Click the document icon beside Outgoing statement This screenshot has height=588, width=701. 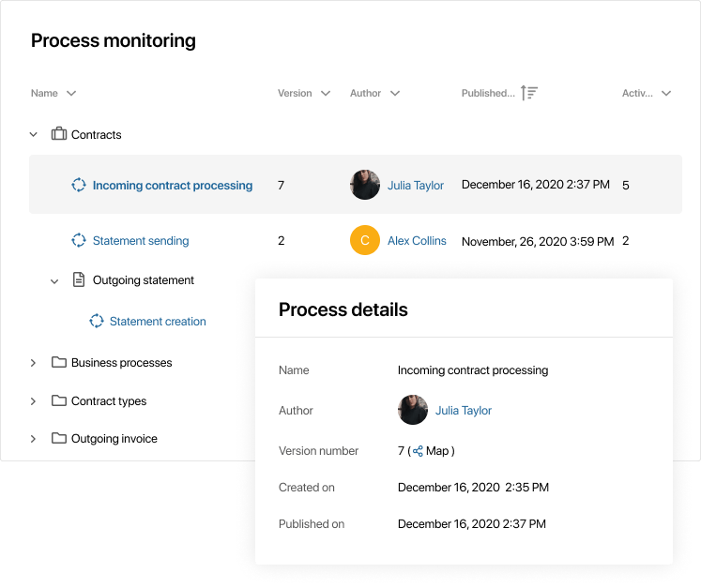pos(79,279)
